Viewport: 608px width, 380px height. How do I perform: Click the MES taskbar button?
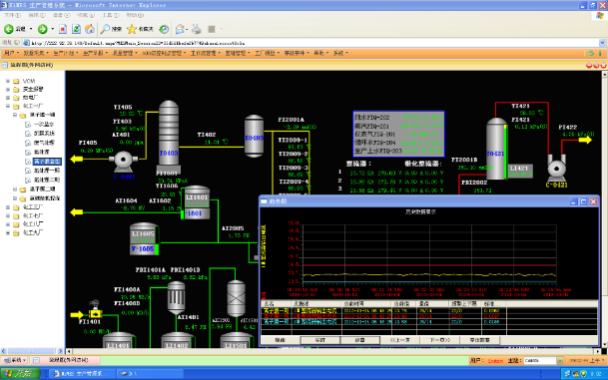pos(82,373)
